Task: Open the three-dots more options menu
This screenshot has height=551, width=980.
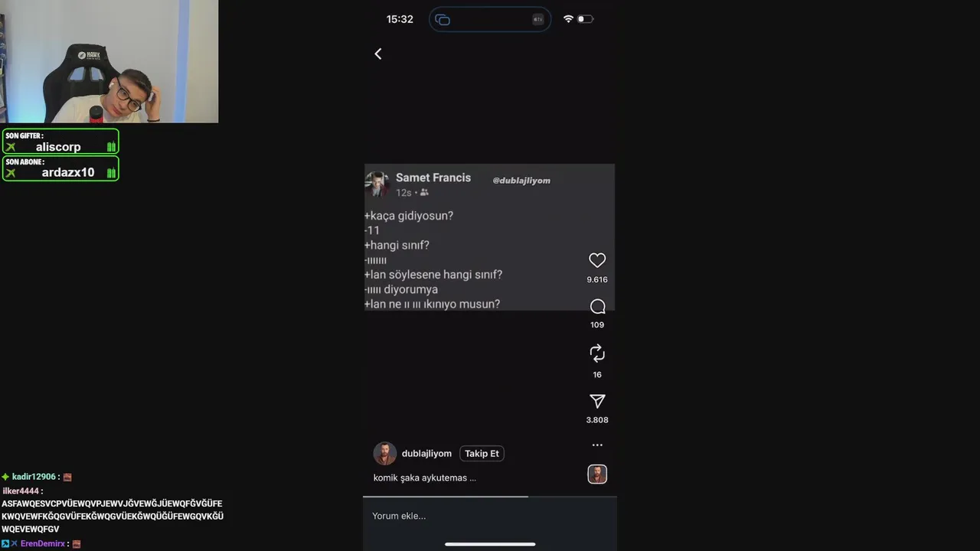Action: point(597,445)
